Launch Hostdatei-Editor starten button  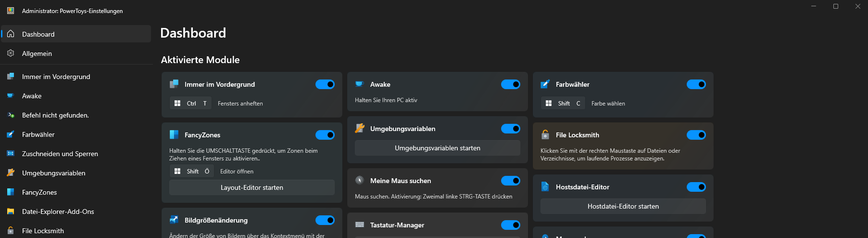tap(623, 206)
